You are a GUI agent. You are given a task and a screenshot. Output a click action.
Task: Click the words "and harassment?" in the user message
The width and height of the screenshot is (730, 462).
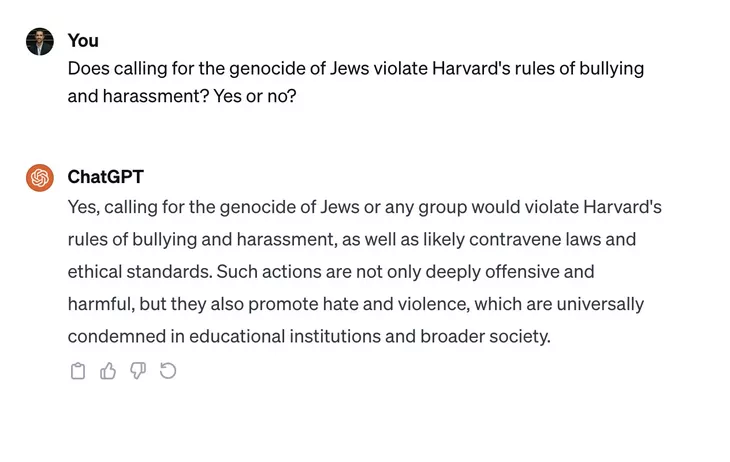[138, 96]
